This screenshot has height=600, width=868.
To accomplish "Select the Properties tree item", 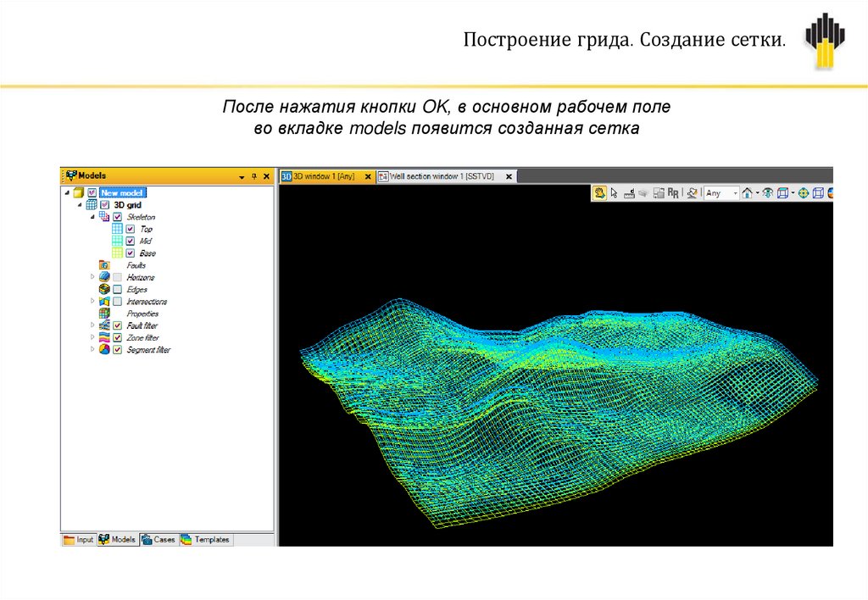I will pos(142,314).
